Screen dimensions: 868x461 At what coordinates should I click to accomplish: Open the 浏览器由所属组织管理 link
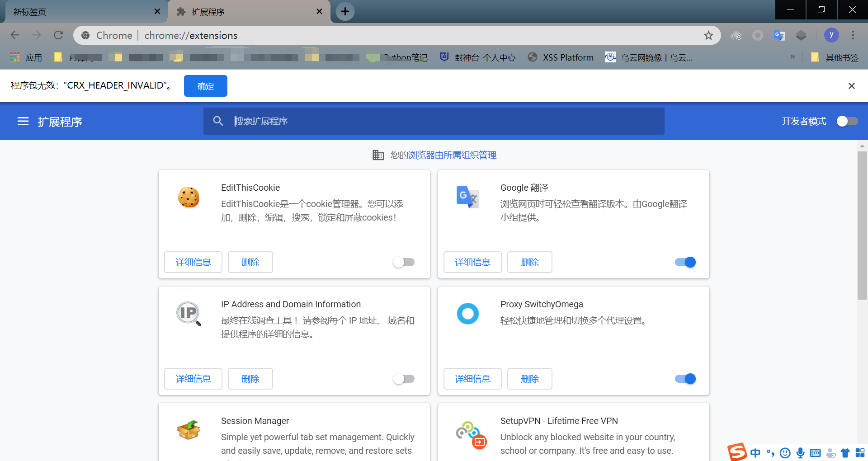(452, 155)
